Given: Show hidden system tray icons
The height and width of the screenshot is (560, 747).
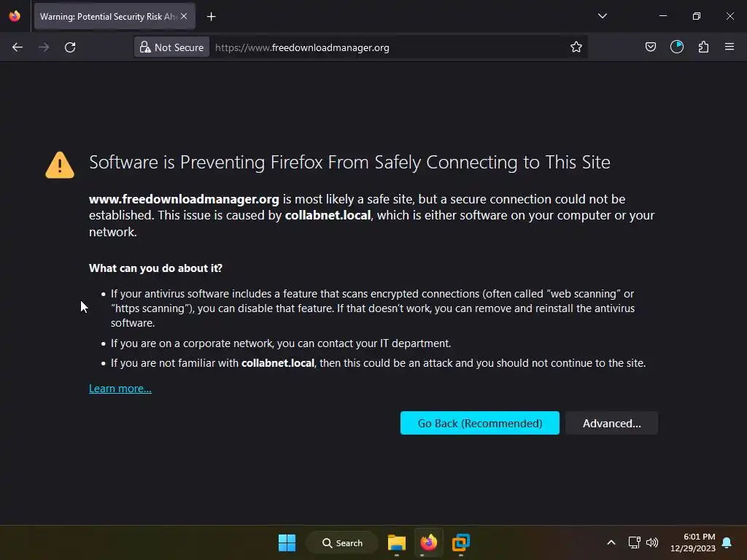Looking at the screenshot, I should point(611,542).
